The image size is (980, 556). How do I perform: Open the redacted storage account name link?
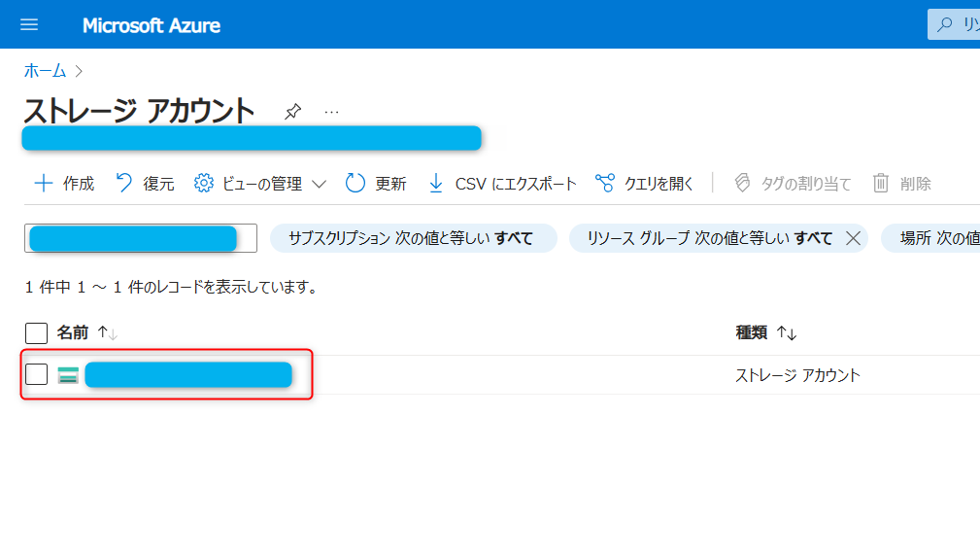pyautogui.click(x=188, y=374)
